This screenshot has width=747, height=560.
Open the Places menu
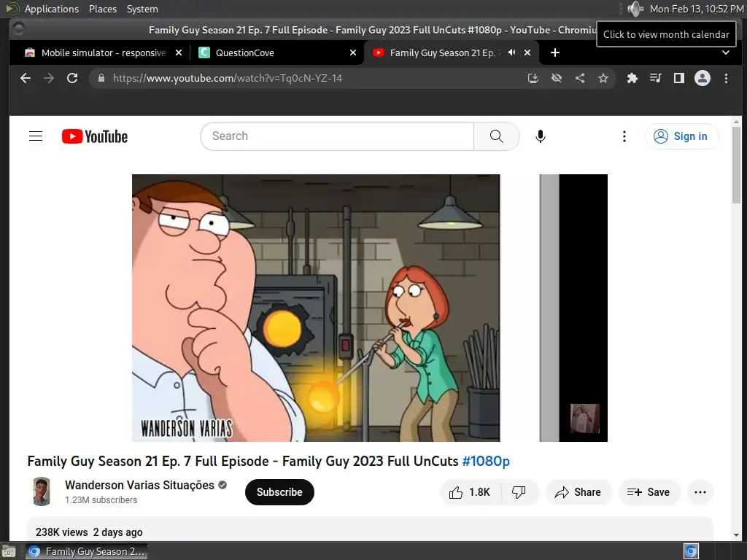[x=103, y=9]
